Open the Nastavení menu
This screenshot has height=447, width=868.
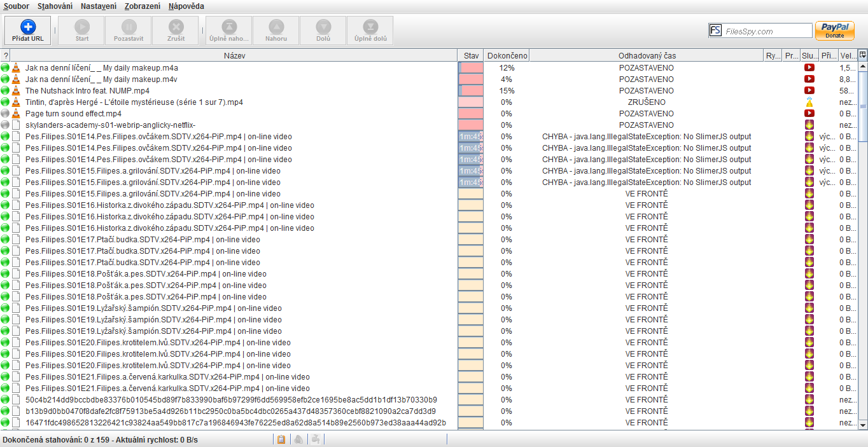[x=99, y=6]
